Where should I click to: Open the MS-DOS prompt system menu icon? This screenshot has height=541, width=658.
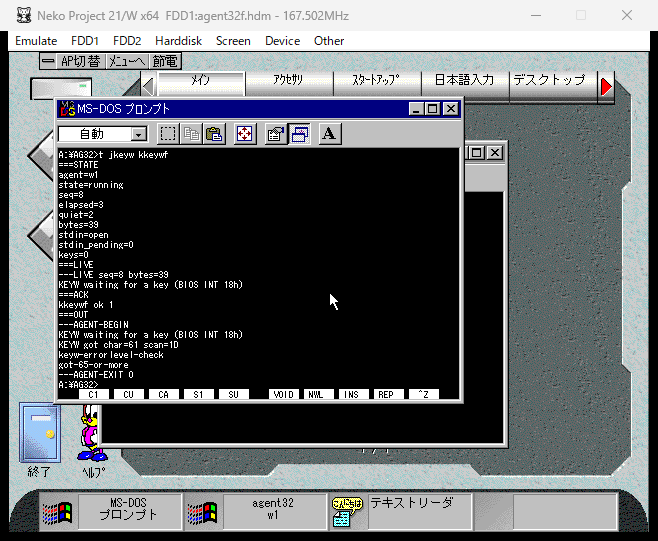[x=67, y=109]
